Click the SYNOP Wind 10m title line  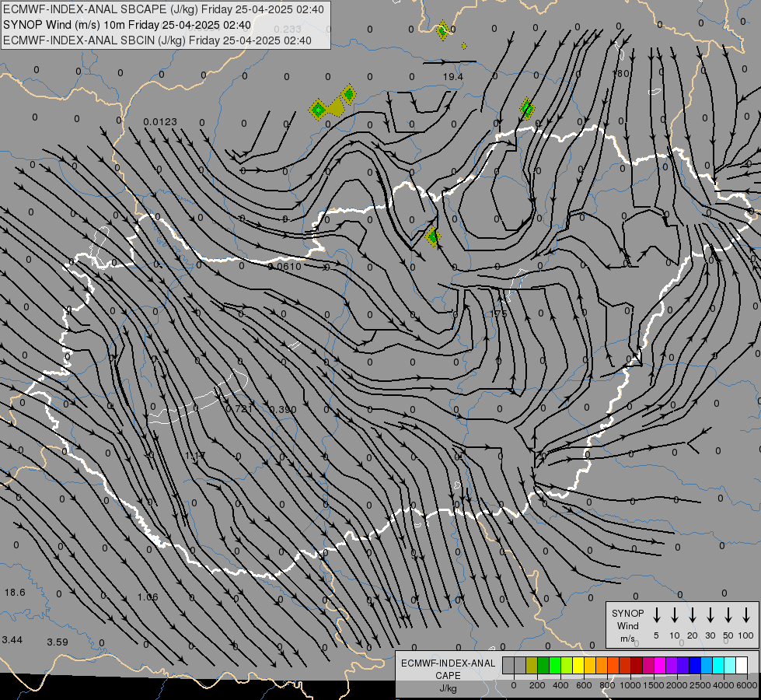[127, 25]
